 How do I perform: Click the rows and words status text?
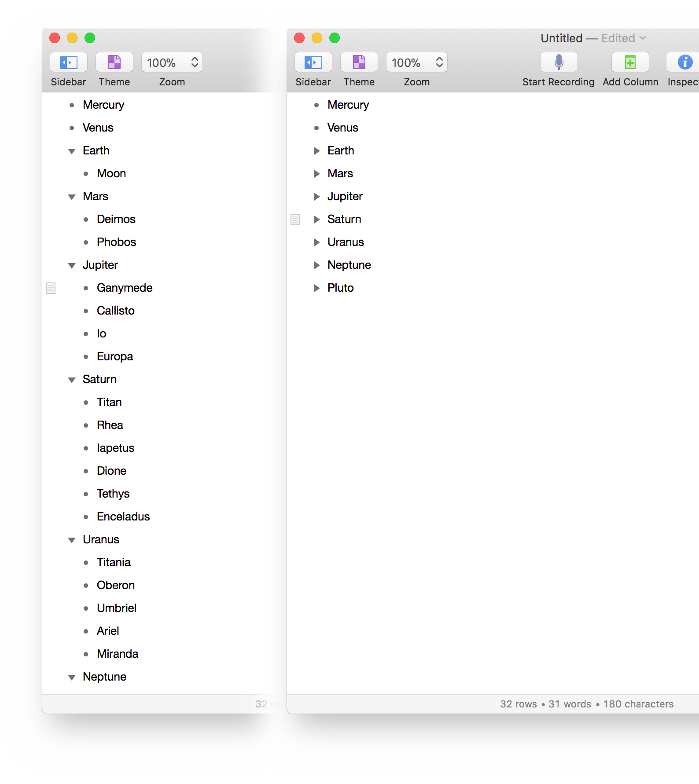586,704
